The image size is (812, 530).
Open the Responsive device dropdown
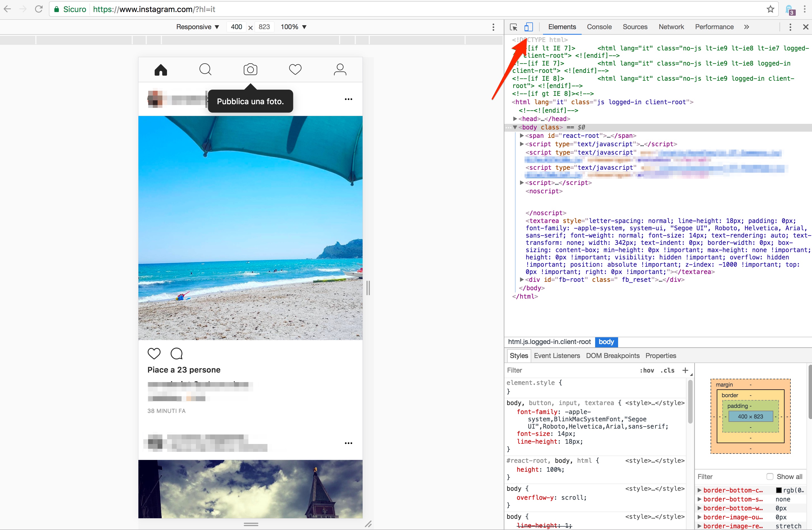coord(197,27)
